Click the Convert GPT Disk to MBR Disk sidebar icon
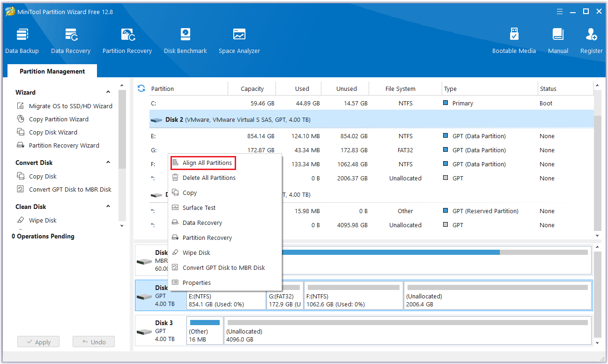Image resolution: width=608 pixels, height=364 pixels. [x=21, y=189]
